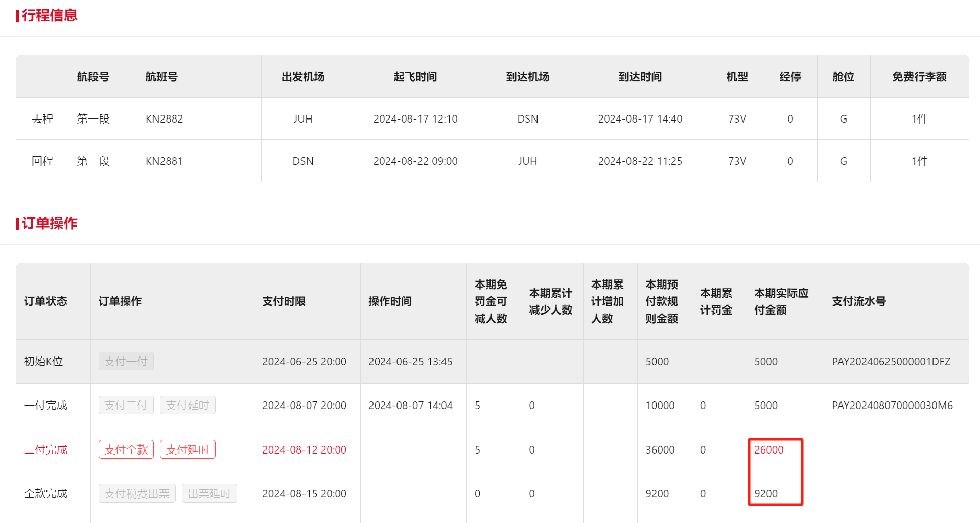This screenshot has height=523, width=980.
Task: Click 支付延时 in the 二付完成 row
Action: pos(188,449)
